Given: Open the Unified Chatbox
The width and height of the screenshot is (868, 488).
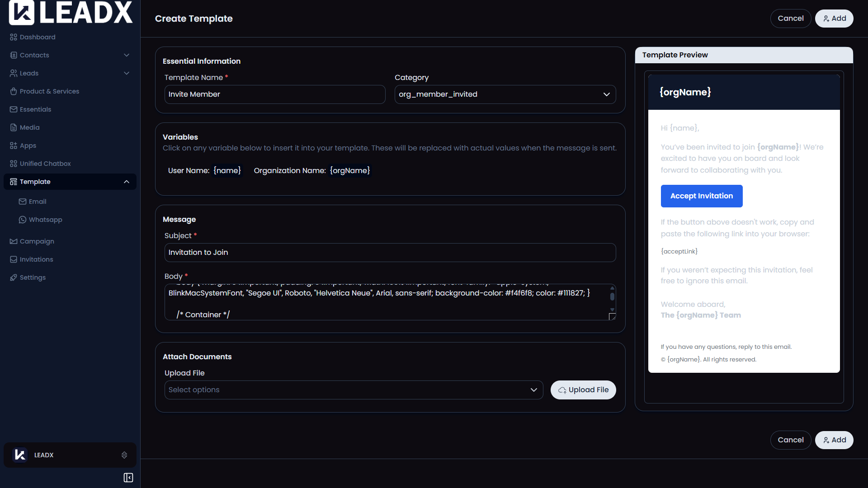Looking at the screenshot, I should (45, 163).
